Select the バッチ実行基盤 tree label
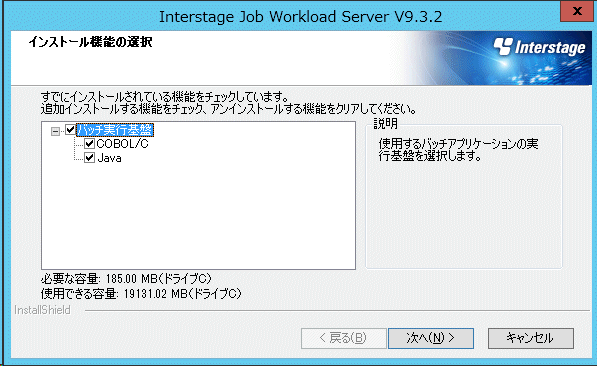Screen dimensions: 597x366 click(x=115, y=130)
